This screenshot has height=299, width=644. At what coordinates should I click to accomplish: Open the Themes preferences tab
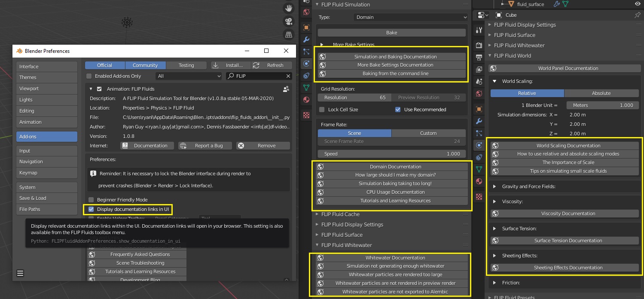[47, 77]
